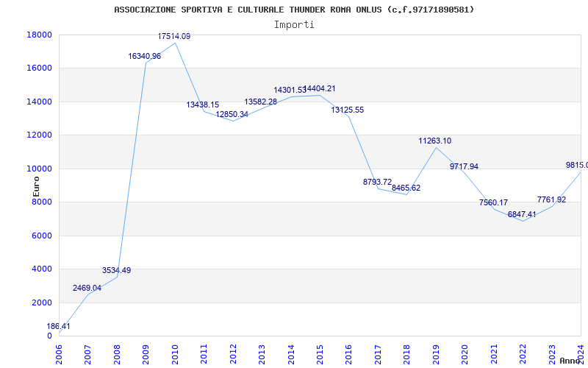The image size is (588, 368).
Task: Click y-axis tick 12000
Action: click(40, 135)
